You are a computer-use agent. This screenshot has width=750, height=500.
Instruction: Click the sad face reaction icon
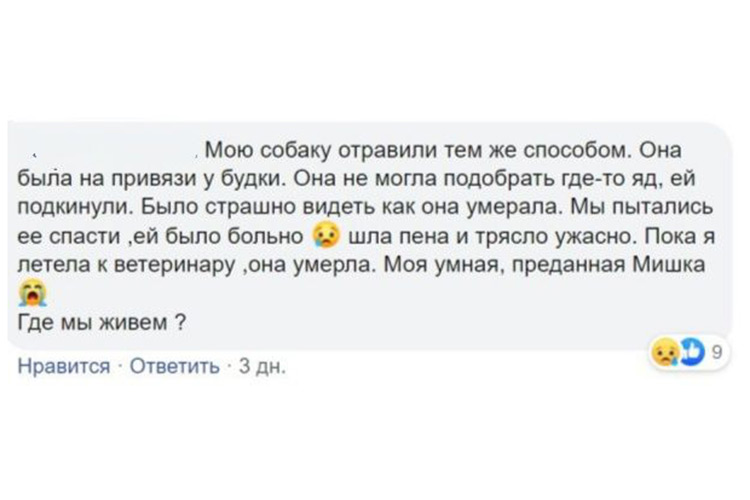pyautogui.click(x=663, y=351)
